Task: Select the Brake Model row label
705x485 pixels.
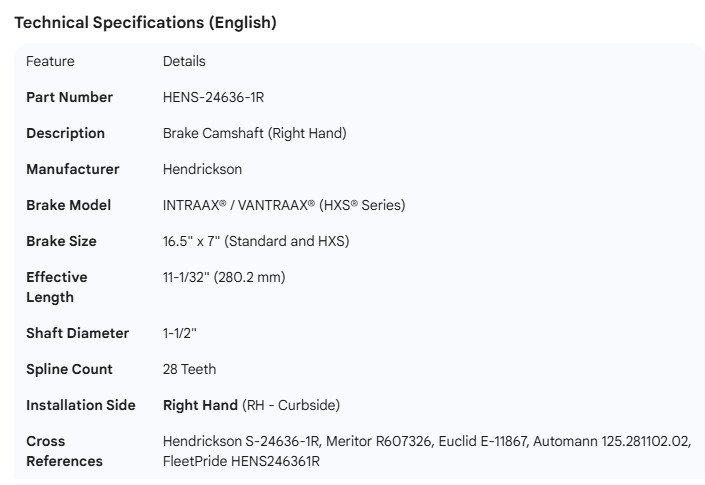Action: coord(68,205)
